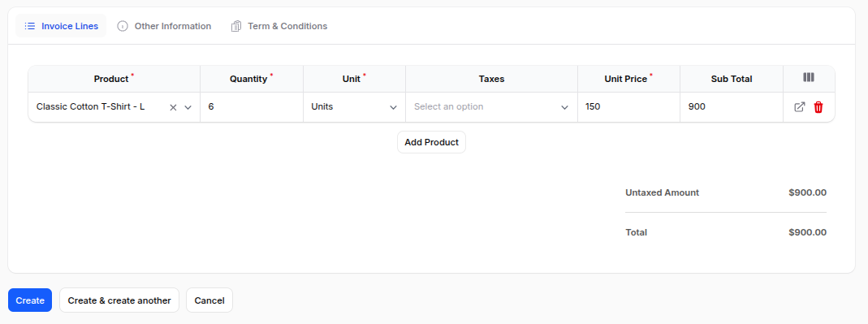Click the Taxes column header
868x324 pixels.
tap(491, 79)
